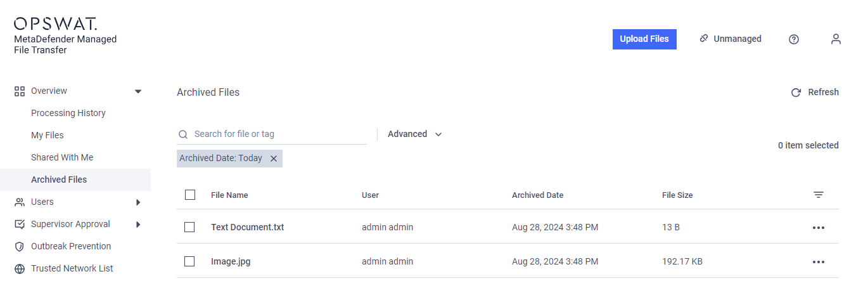868x281 pixels.
Task: Open the three-dot menu for Text Document.txt
Action: coord(819,227)
